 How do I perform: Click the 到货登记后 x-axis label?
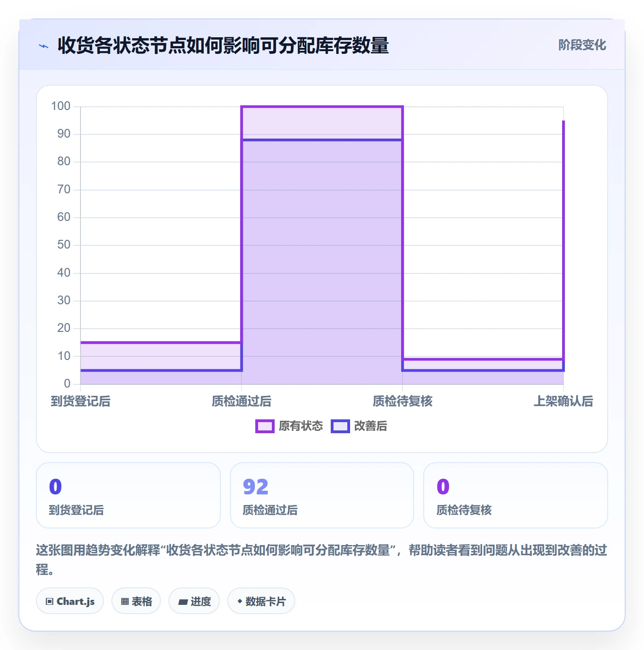80,401
